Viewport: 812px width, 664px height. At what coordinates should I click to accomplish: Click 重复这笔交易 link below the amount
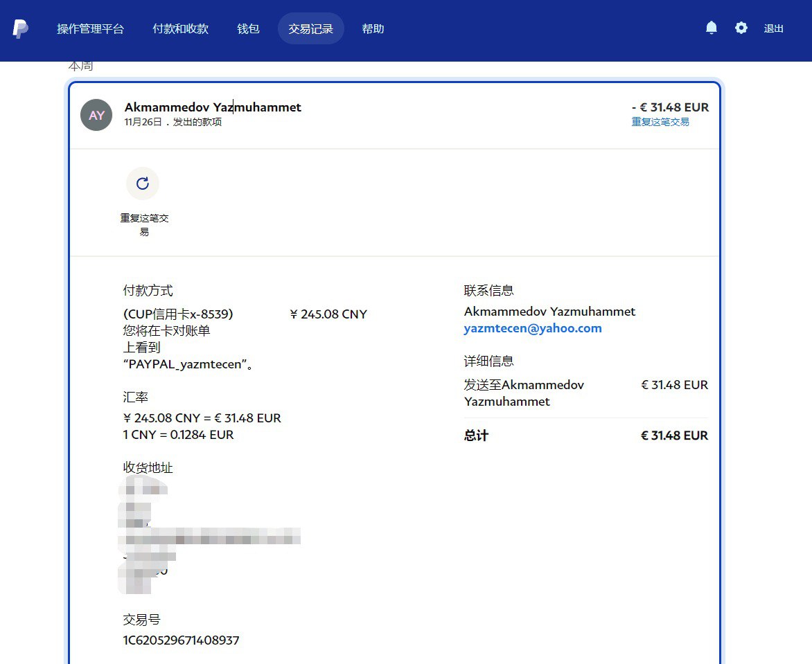[x=660, y=122]
